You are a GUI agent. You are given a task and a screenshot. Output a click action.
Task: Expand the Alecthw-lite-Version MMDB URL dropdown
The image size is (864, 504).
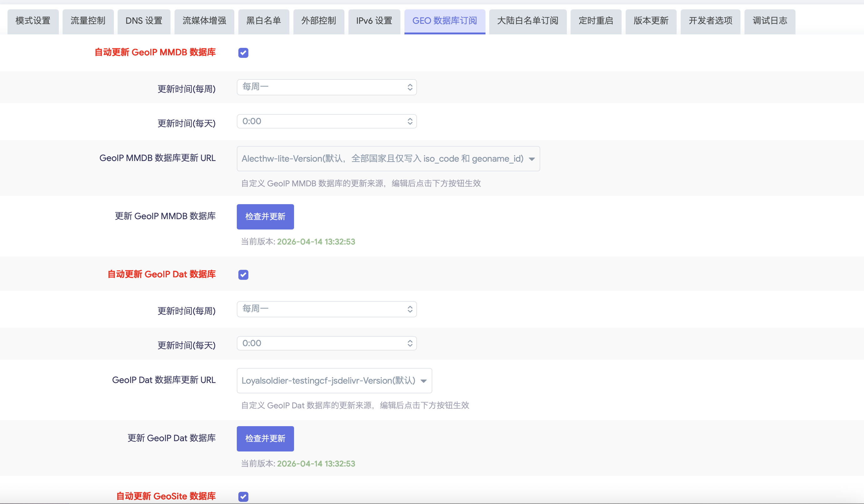pos(388,158)
